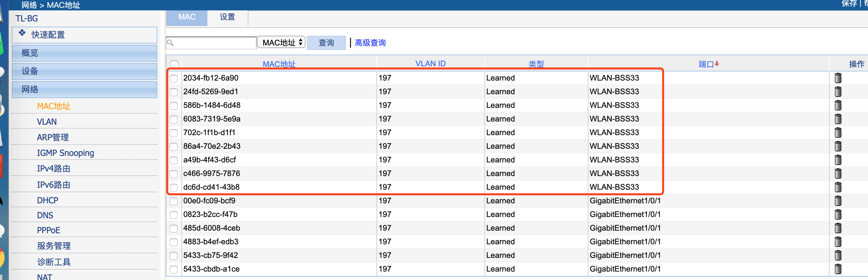Expand the 概览 sidebar section
The width and height of the screenshot is (868, 280).
pyautogui.click(x=85, y=53)
